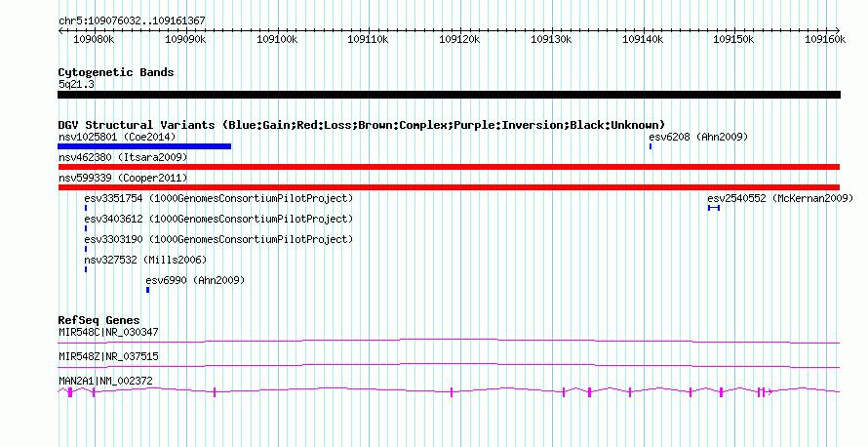Click the 109100k ruler tick label

point(277,39)
